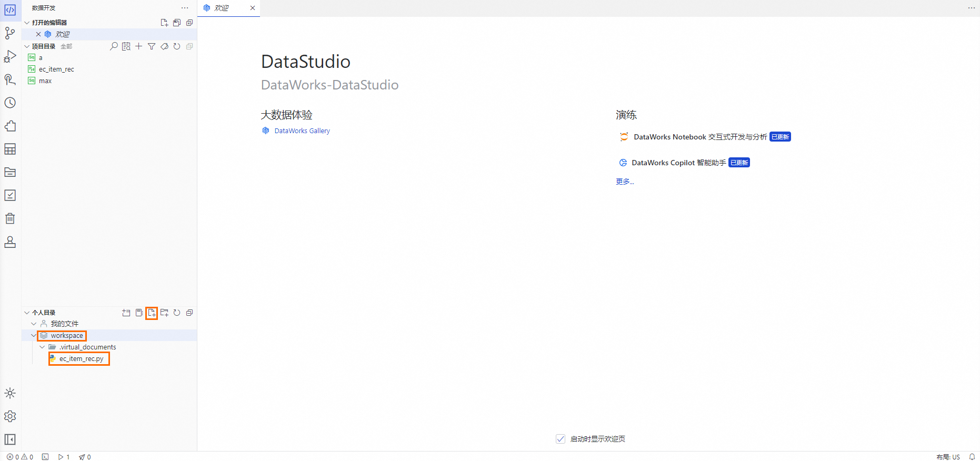Open the Data Development code view in the activity bar
Viewport: 980px width, 461px height.
(x=10, y=10)
